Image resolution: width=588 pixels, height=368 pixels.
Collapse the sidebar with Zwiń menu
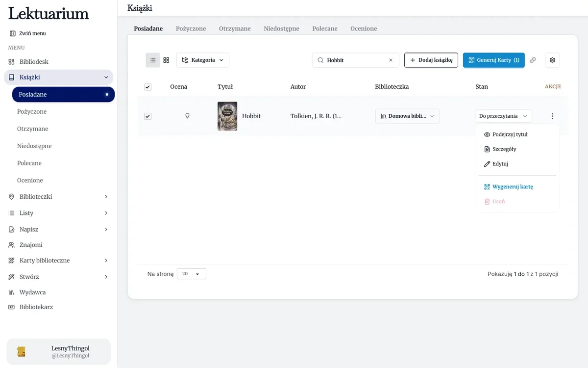click(x=28, y=33)
